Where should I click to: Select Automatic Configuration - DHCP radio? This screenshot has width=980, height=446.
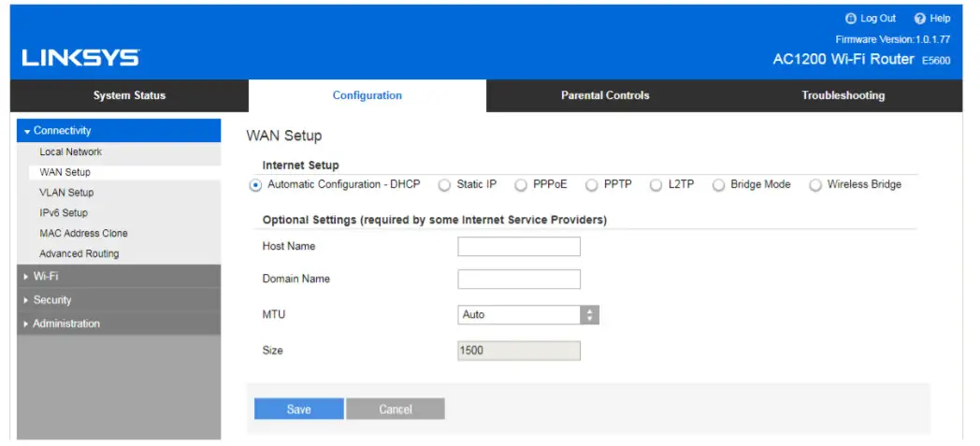(x=255, y=185)
